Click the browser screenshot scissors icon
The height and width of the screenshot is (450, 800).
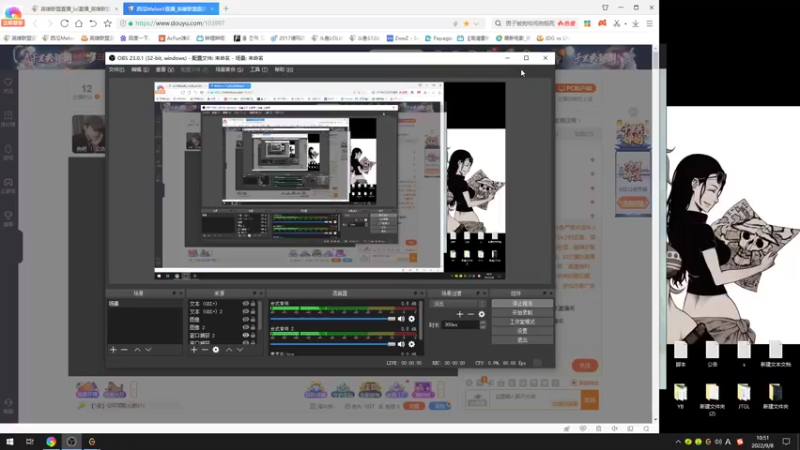pyautogui.click(x=616, y=23)
